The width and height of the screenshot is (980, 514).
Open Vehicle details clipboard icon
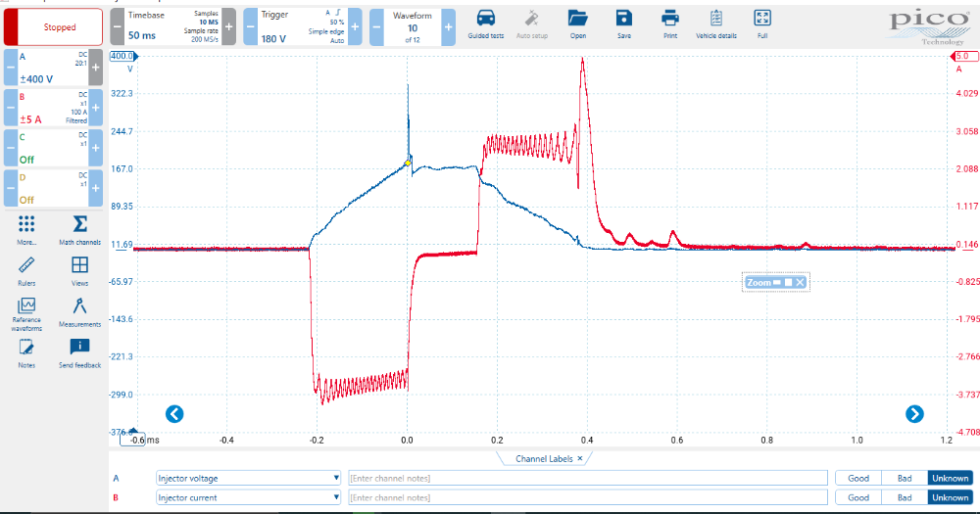(715, 20)
